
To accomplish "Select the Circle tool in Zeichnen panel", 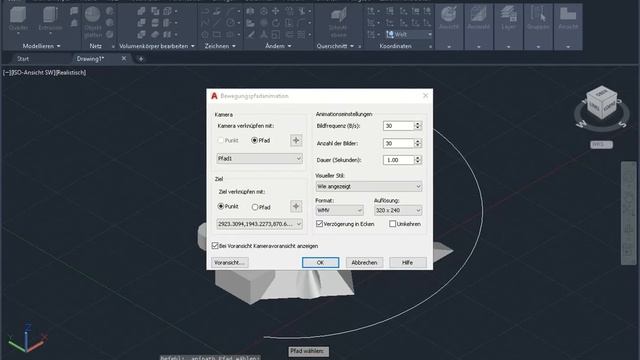I will (231, 23).
